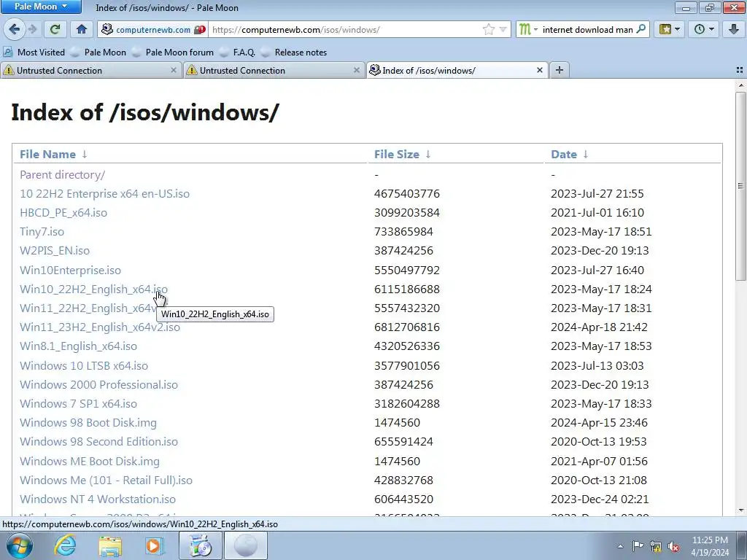The width and height of the screenshot is (747, 560).
Task: Open the Pale Moon application menu
Action: 41,7
